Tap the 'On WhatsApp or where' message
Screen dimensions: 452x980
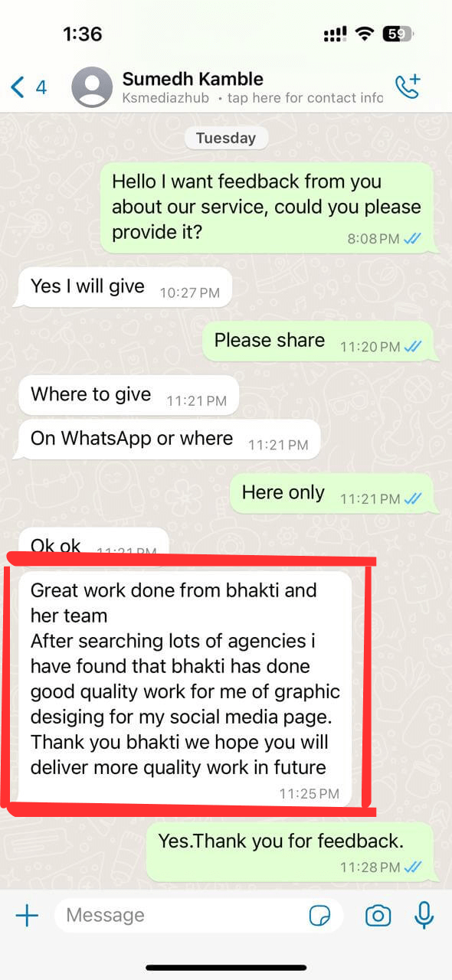tap(169, 439)
